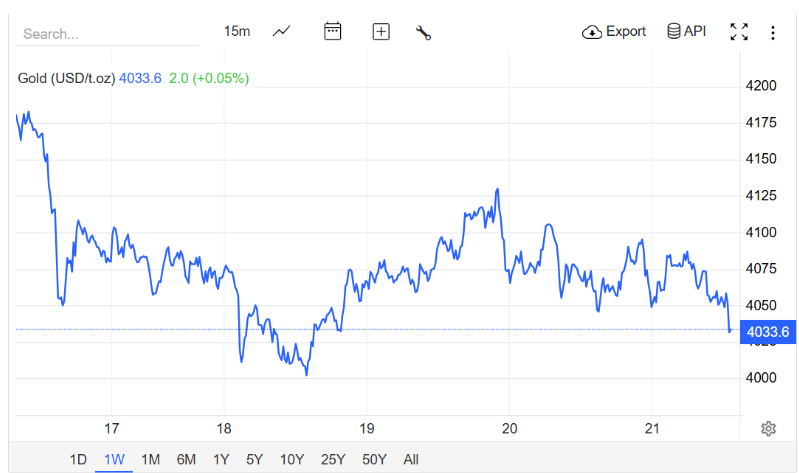Open the calendar date range picker
The width and height of the screenshot is (799, 473).
[x=333, y=32]
